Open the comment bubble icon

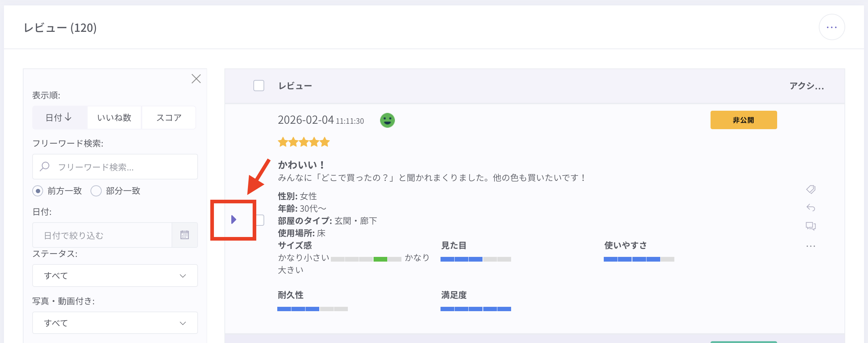point(810,226)
